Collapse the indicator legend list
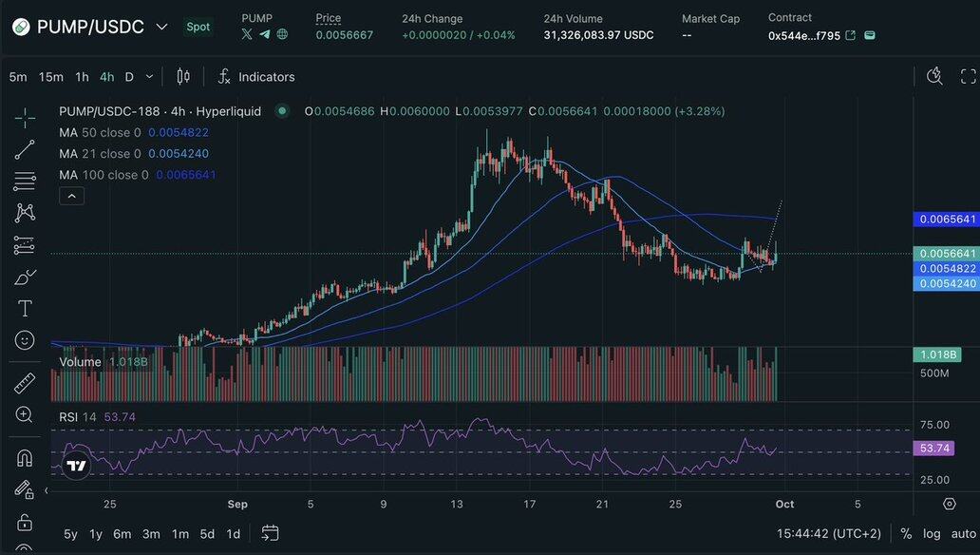Image resolution: width=980 pixels, height=555 pixels. (x=72, y=197)
